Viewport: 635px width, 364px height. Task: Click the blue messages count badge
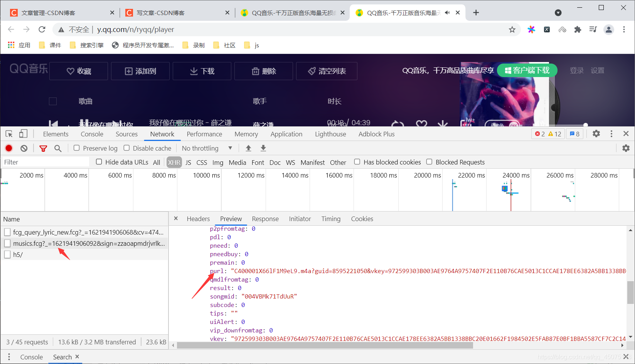pyautogui.click(x=575, y=134)
